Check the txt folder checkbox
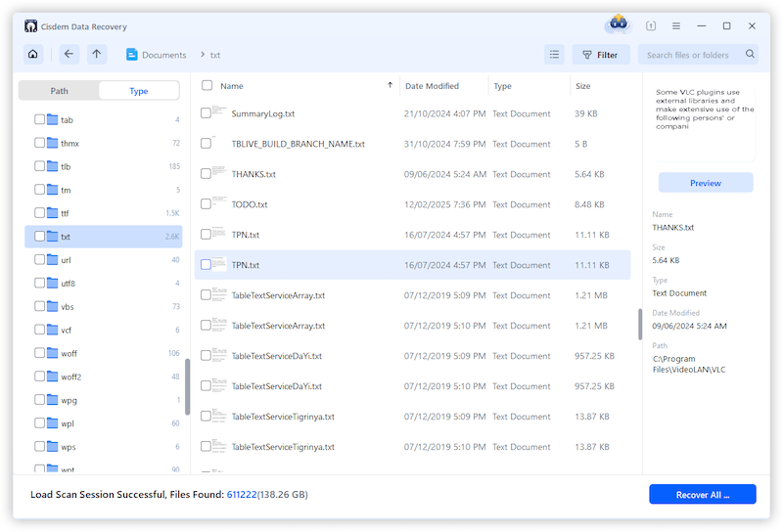This screenshot has height=532, width=783. pyautogui.click(x=39, y=236)
